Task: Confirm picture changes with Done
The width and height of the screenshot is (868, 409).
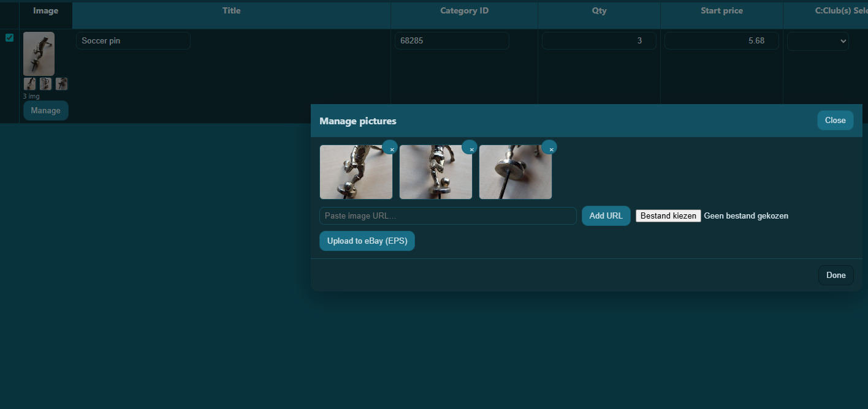Action: (836, 274)
